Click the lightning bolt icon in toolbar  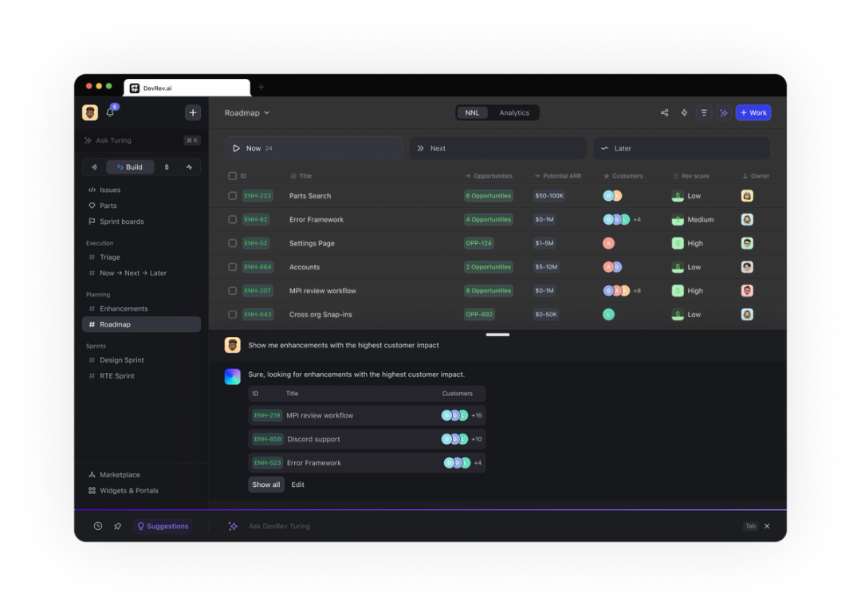click(684, 112)
